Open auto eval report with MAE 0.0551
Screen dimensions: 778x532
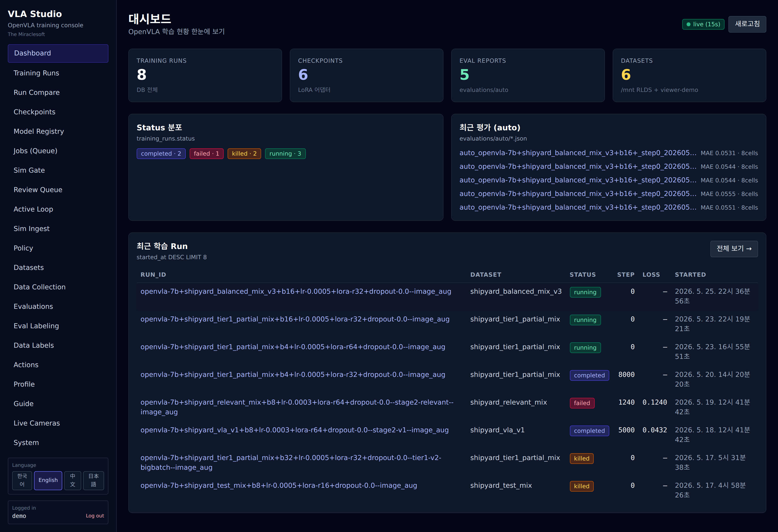(x=578, y=208)
